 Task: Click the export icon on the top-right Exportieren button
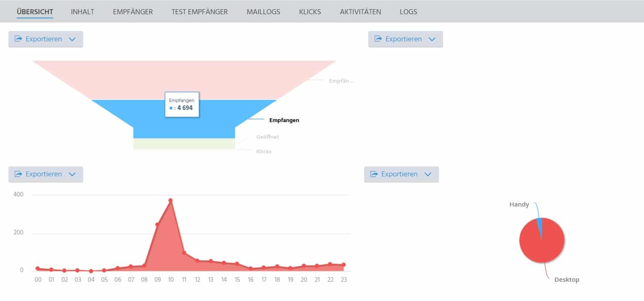pos(378,39)
